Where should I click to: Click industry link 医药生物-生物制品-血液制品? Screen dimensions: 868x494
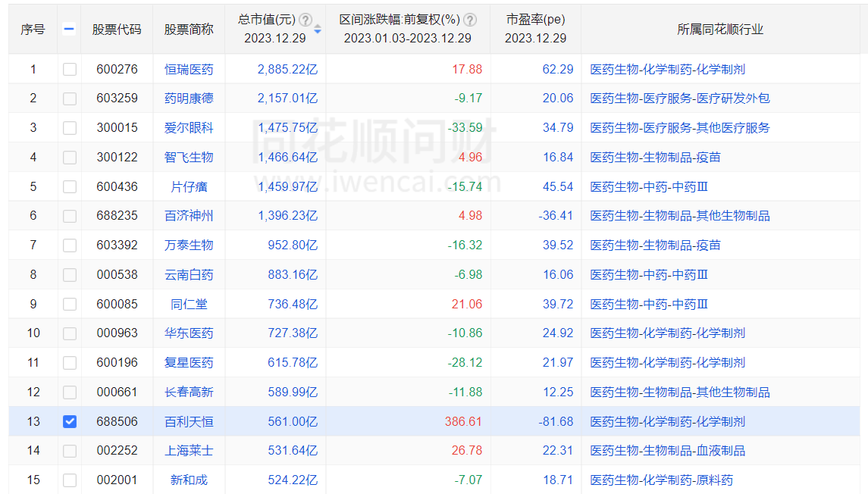coord(668,450)
